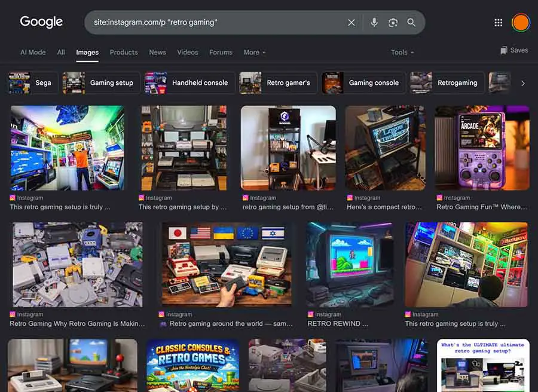Open the fisheye game room thumbnail
The width and height of the screenshot is (538, 392).
[67, 148]
